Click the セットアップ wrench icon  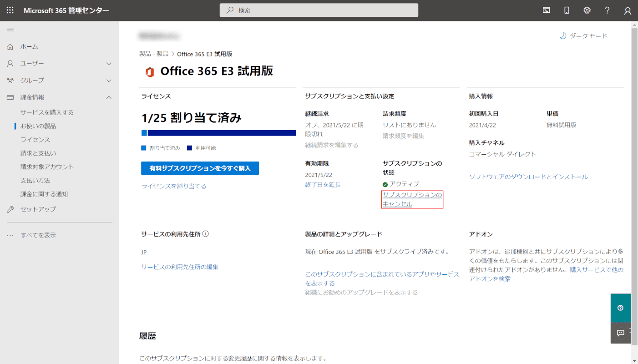click(10, 209)
